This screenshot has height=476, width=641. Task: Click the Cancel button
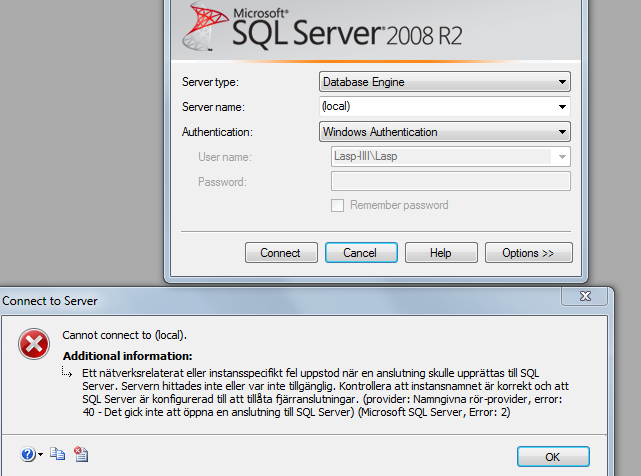point(361,253)
